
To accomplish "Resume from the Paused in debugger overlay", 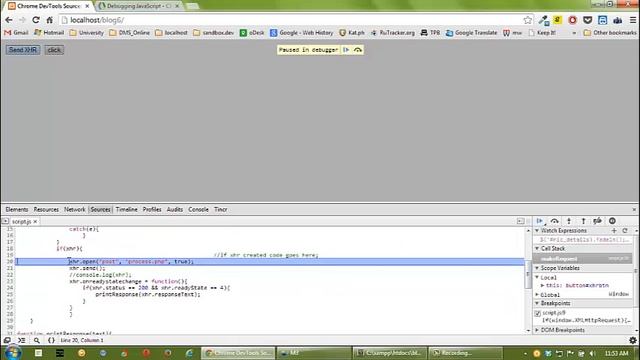I will click(346, 50).
